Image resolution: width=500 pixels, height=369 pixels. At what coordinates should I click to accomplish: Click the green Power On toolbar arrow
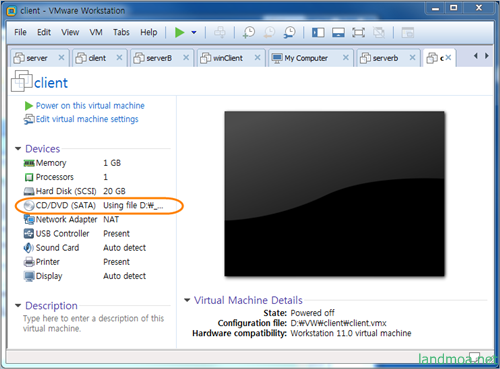click(179, 32)
